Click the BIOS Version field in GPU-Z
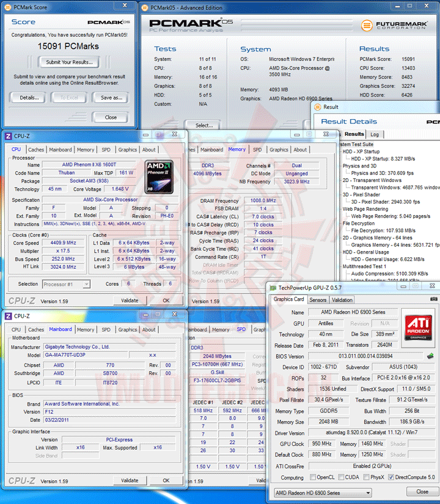Viewport: 440px width, 504px height. click(x=365, y=356)
